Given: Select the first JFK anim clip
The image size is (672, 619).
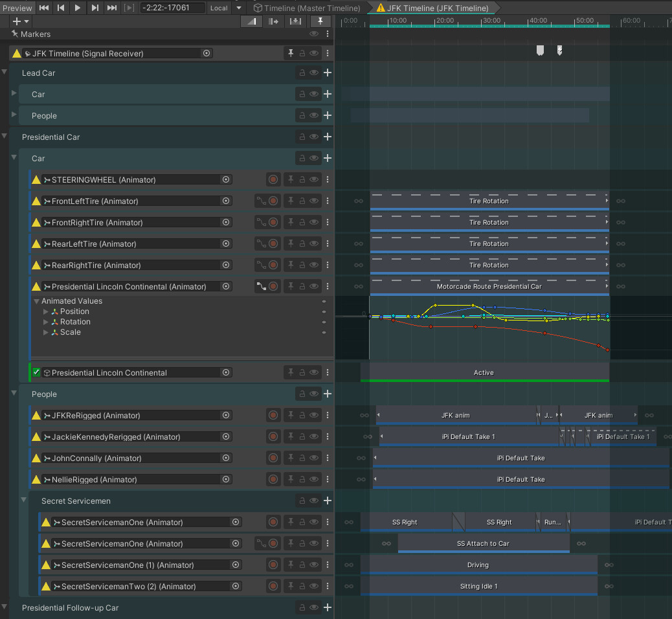Looking at the screenshot, I should click(x=456, y=415).
